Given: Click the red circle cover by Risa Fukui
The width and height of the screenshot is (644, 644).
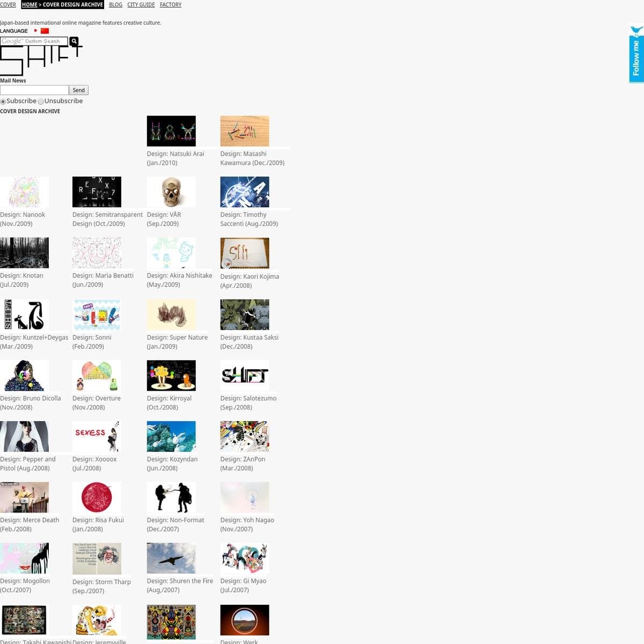Looking at the screenshot, I should pyautogui.click(x=97, y=497).
